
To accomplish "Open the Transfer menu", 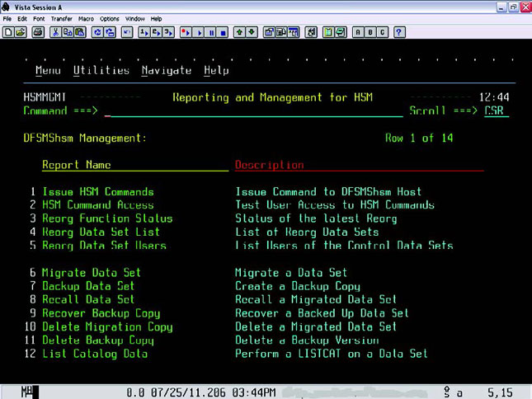I will pos(61,19).
